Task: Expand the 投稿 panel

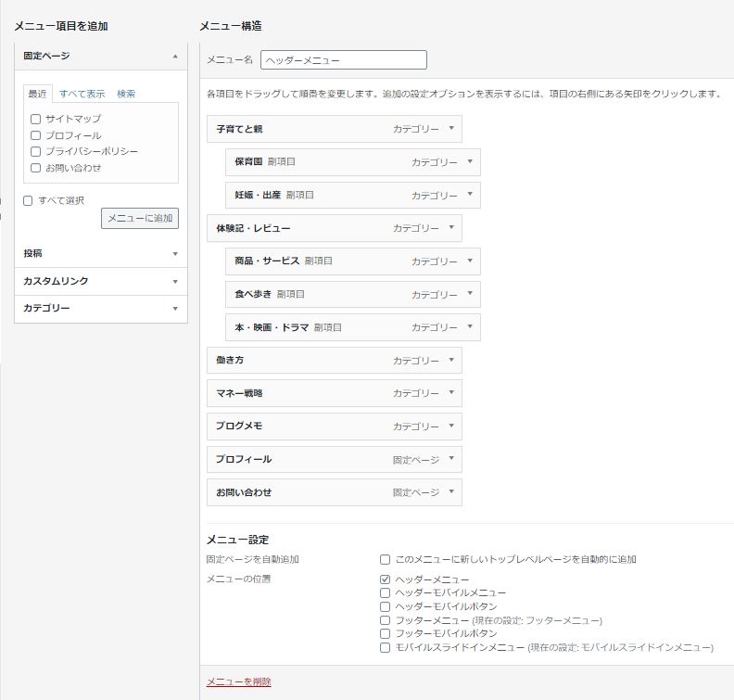Action: (x=175, y=254)
